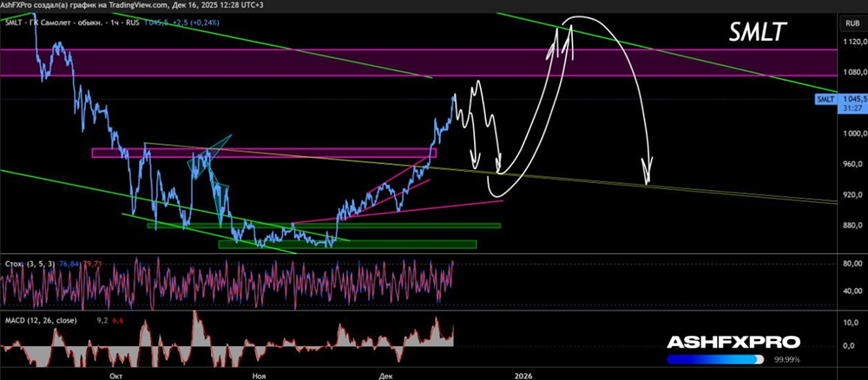Click the red 6,6 MACD signal value

pyautogui.click(x=116, y=320)
